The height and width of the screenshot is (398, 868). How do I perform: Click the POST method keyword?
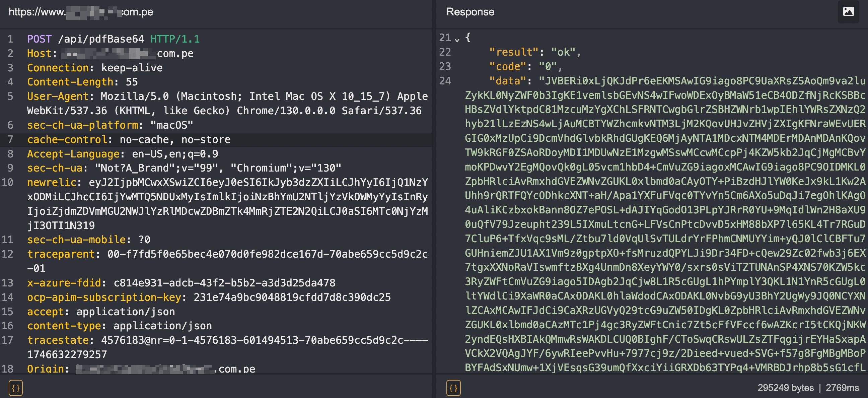pyautogui.click(x=39, y=39)
